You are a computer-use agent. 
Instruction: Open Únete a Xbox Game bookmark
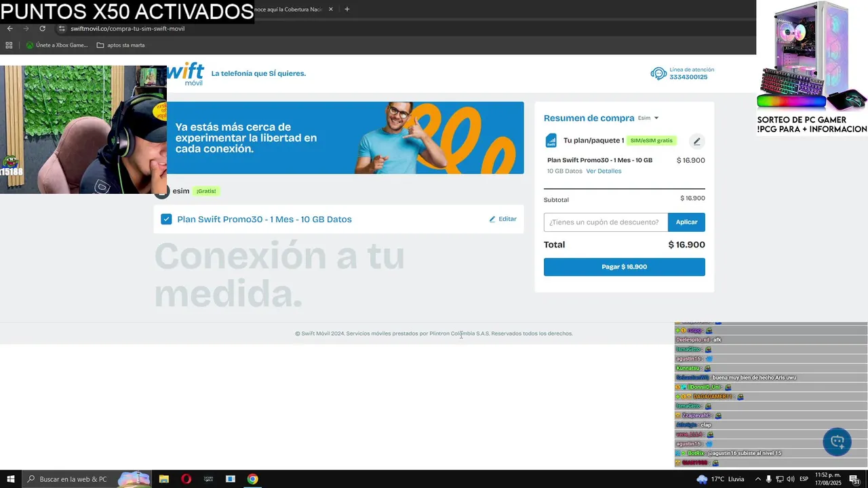pos(57,45)
